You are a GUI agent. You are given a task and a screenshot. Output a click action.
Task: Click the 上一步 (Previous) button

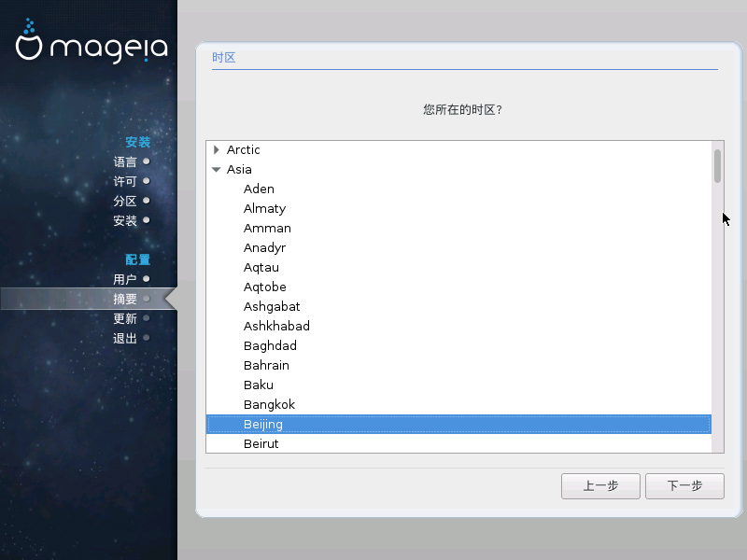(600, 486)
